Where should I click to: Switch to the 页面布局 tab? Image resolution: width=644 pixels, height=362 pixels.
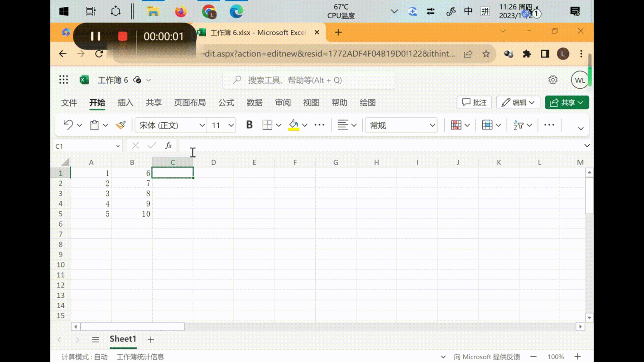[x=190, y=103]
